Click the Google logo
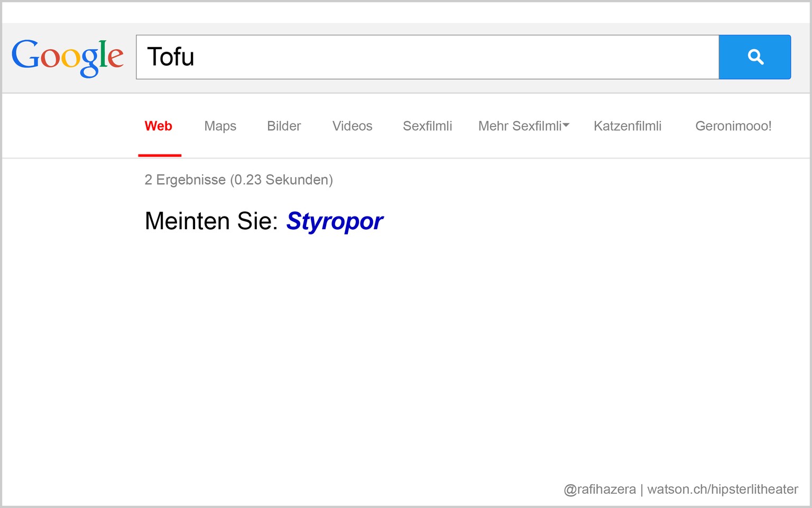812x508 pixels. click(68, 57)
